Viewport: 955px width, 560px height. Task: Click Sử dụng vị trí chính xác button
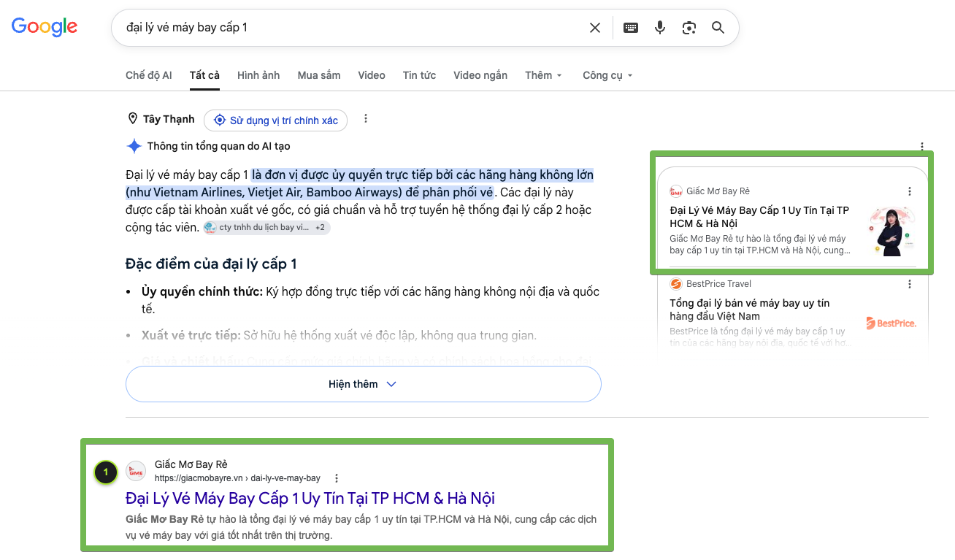click(276, 120)
